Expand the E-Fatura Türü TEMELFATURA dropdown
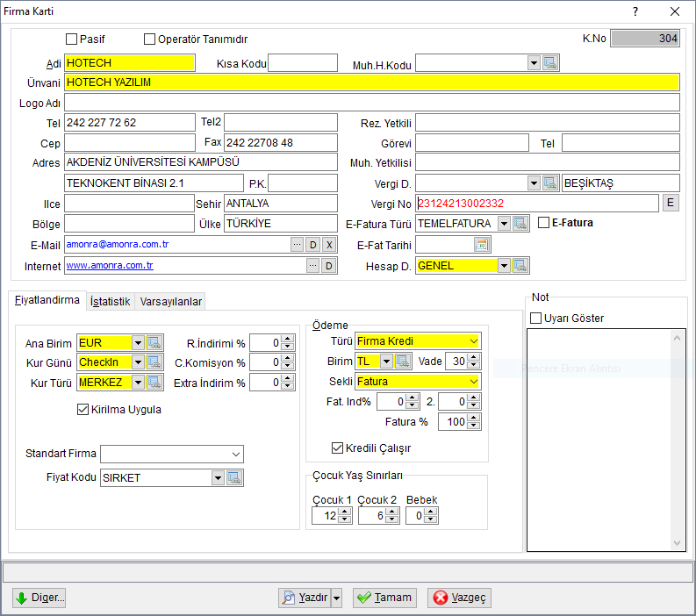The width and height of the screenshot is (696, 616). point(504,223)
